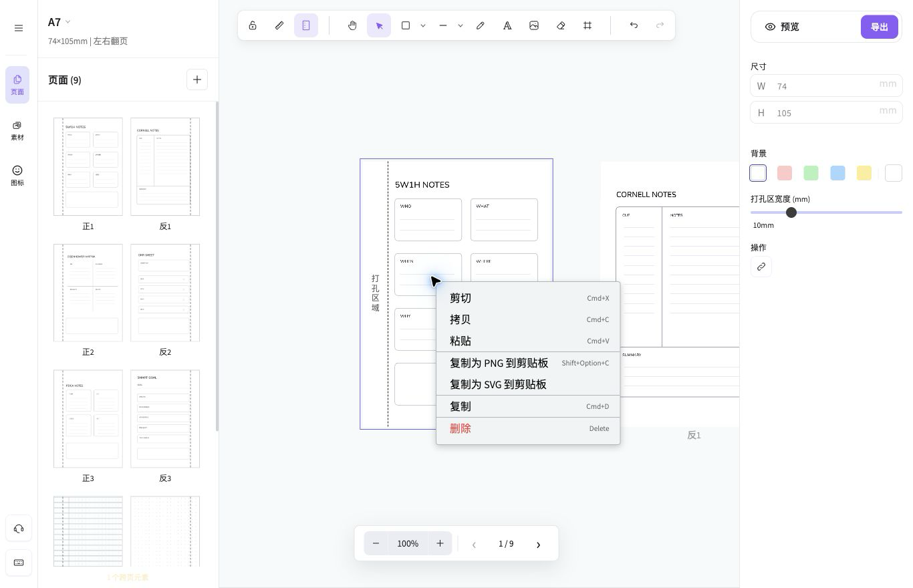
Task: Select the text tool
Action: click(507, 25)
